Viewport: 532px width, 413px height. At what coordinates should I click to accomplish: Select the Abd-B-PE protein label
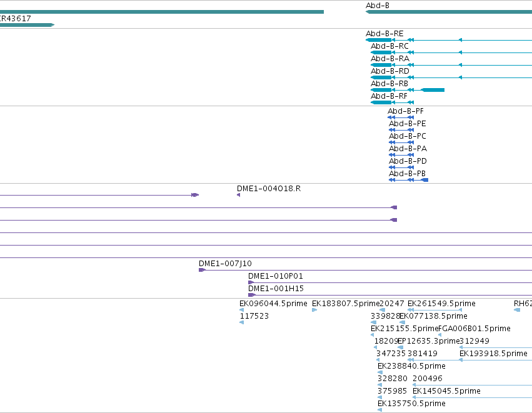click(407, 124)
